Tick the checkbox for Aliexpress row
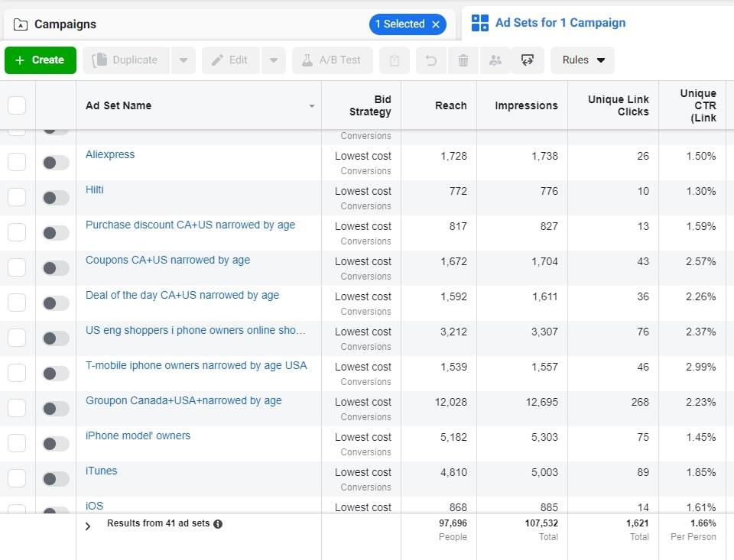Viewport: 734px width, 560px height. tap(17, 162)
